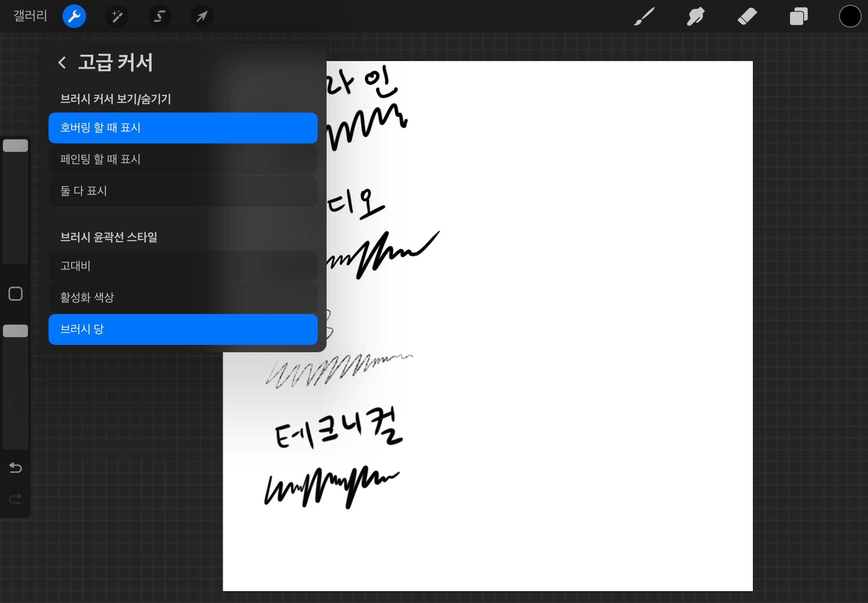Choose 브러시 당 outline style
868x603 pixels.
[183, 329]
